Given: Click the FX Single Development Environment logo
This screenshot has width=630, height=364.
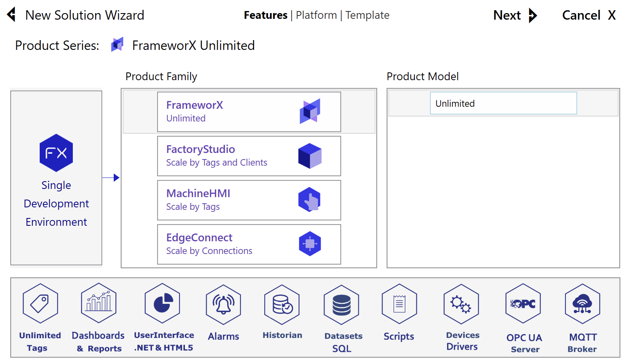Looking at the screenshot, I should click(x=56, y=153).
